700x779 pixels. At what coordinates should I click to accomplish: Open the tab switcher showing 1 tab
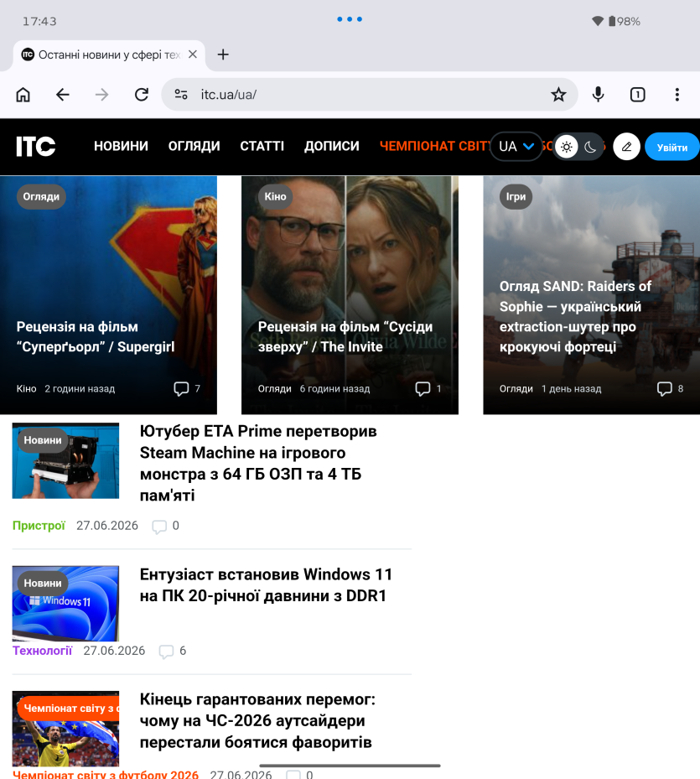(637, 95)
